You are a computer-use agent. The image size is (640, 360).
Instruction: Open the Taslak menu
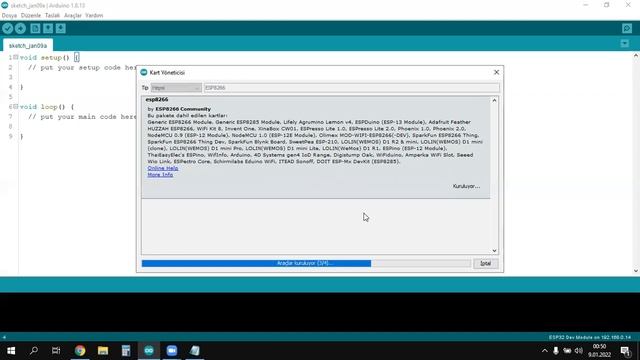click(x=52, y=16)
